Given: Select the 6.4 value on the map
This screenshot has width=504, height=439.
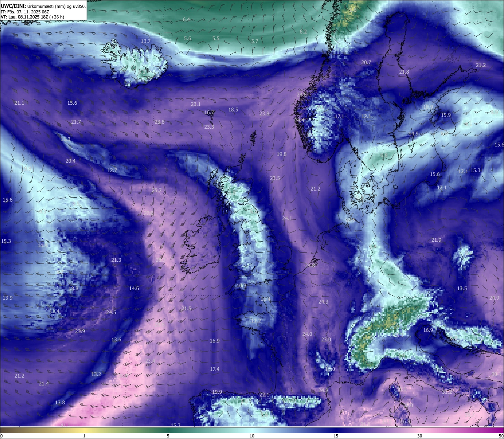Looking at the screenshot, I should tap(186, 20).
